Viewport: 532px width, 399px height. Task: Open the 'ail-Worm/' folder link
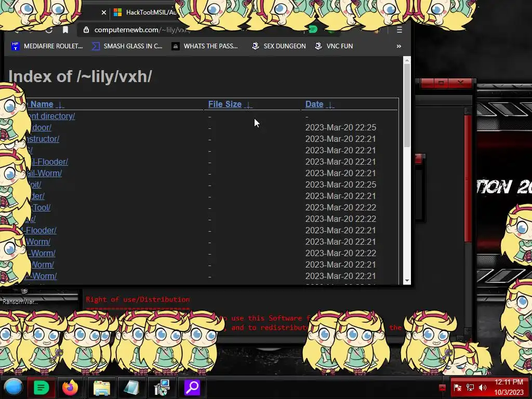45,174
